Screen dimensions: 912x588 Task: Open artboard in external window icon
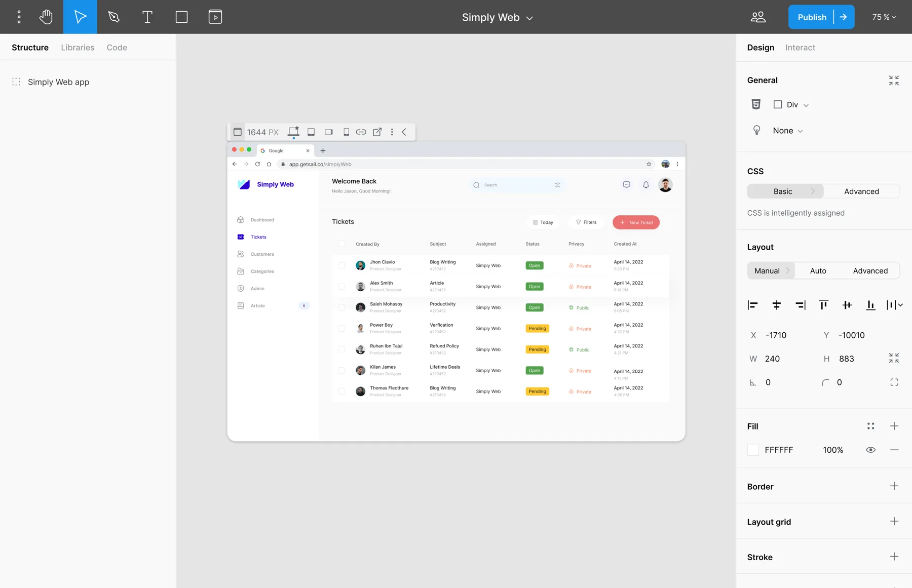point(377,132)
